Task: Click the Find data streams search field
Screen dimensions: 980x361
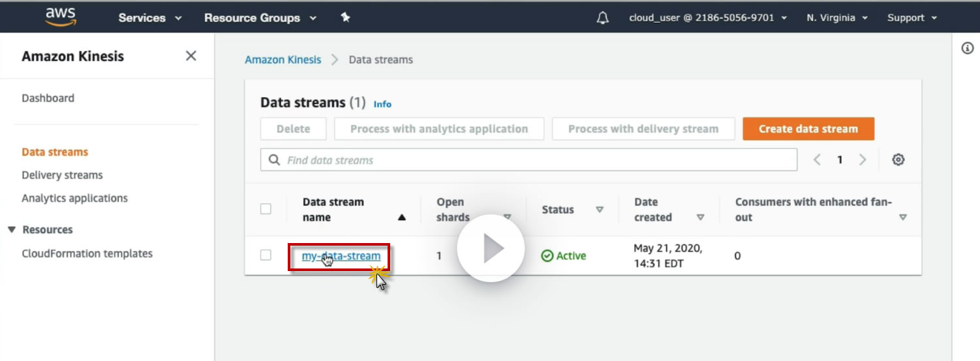Action: 528,160
